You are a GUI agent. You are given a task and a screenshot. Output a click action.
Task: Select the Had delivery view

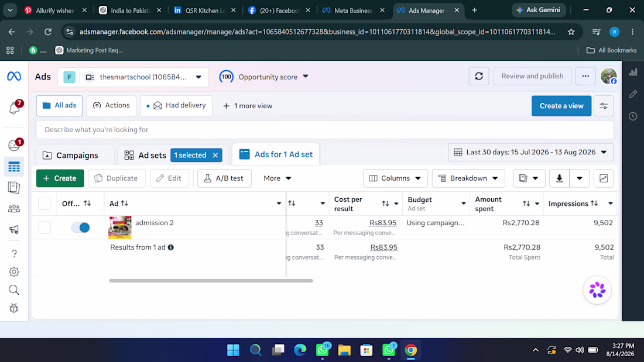[x=176, y=105]
